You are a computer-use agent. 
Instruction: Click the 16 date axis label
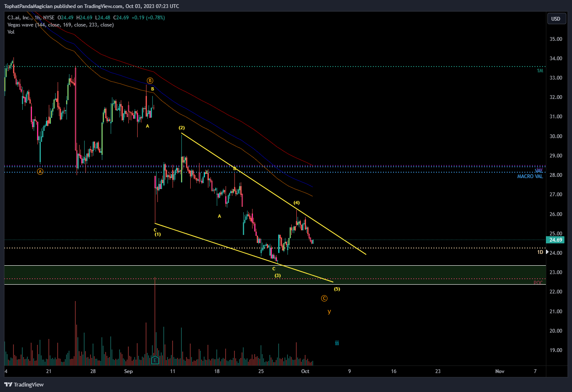pyautogui.click(x=394, y=371)
